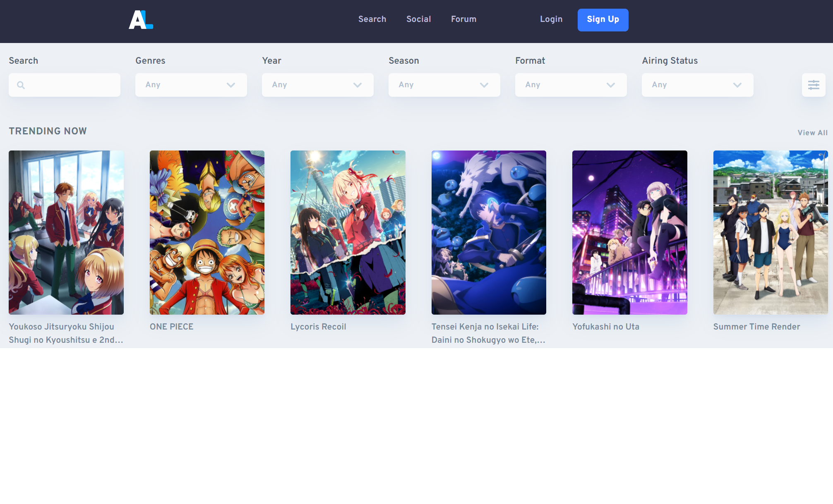Open the Format dropdown
This screenshot has width=833, height=504.
point(571,85)
